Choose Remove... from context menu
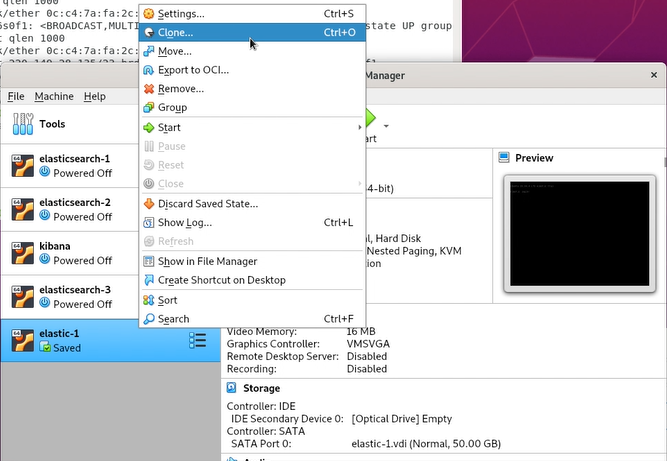The height and width of the screenshot is (461, 667). click(252, 88)
